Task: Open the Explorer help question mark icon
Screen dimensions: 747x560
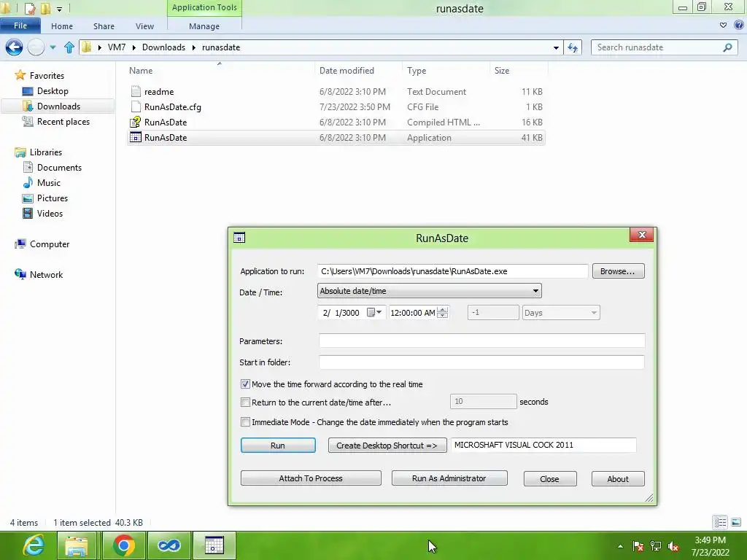Action: [739, 26]
